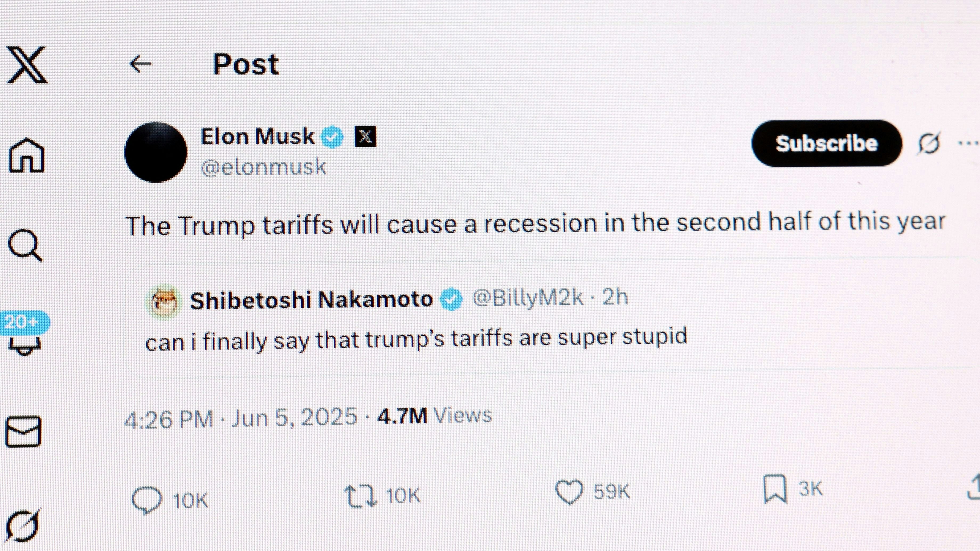Click the 4:26 PM Jun 5, 2025 timestamp
The height and width of the screenshot is (551, 980).
(241, 419)
